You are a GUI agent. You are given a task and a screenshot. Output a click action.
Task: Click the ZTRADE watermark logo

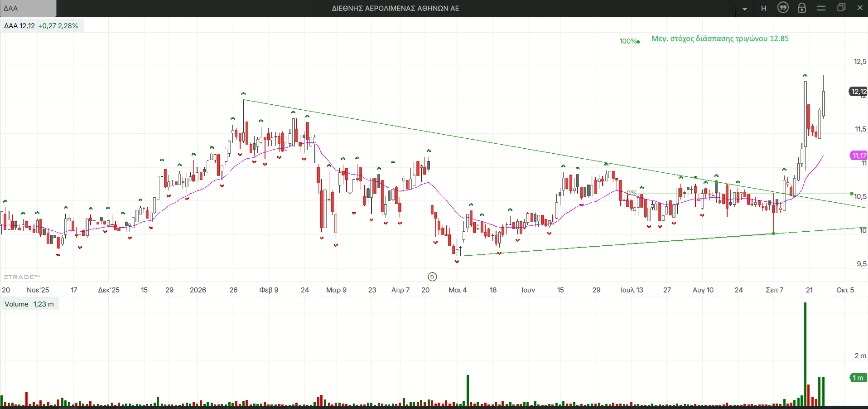22,277
